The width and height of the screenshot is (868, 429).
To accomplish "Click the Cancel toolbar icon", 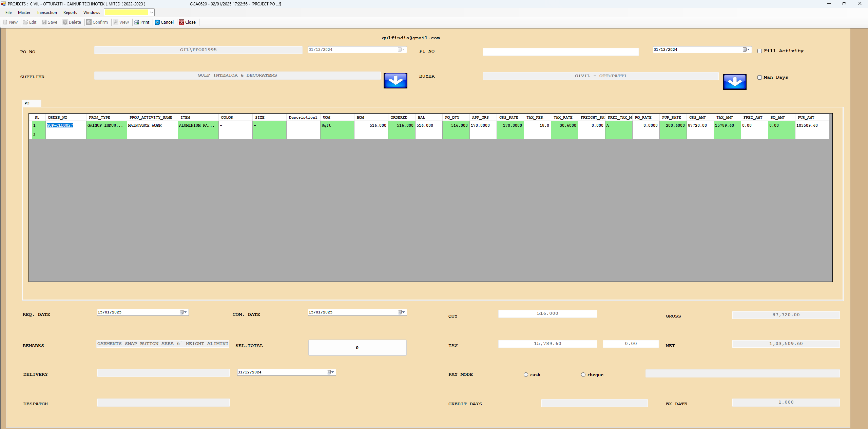I will (157, 22).
